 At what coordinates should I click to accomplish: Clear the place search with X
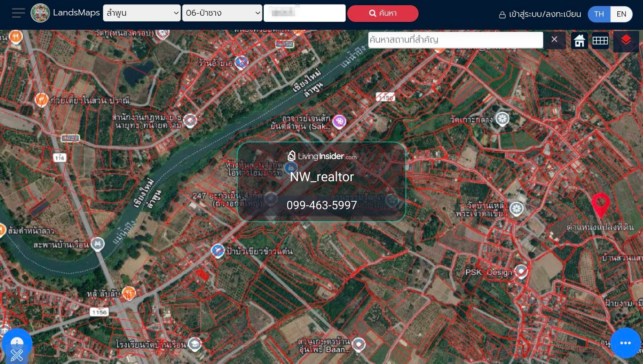tap(554, 39)
